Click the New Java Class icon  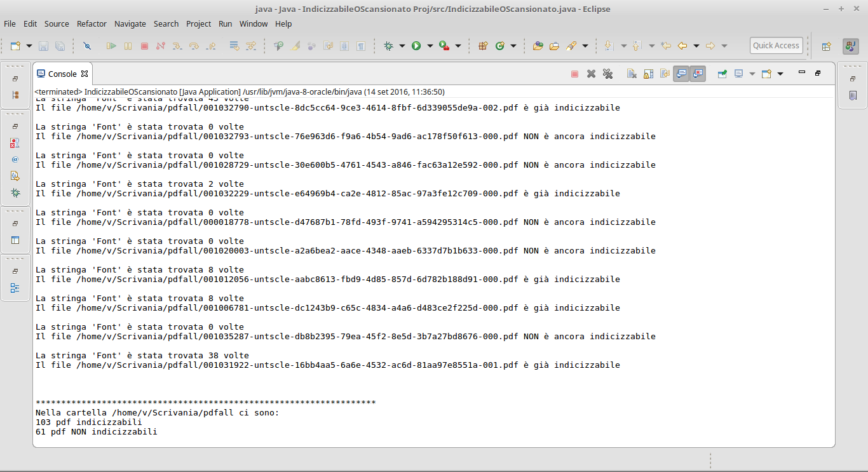pyautogui.click(x=499, y=46)
